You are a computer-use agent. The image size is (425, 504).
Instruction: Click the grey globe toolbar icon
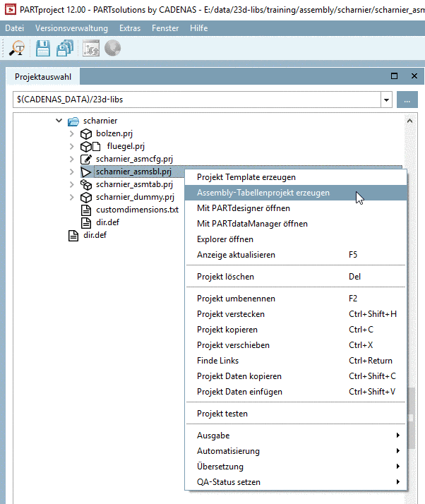(112, 49)
